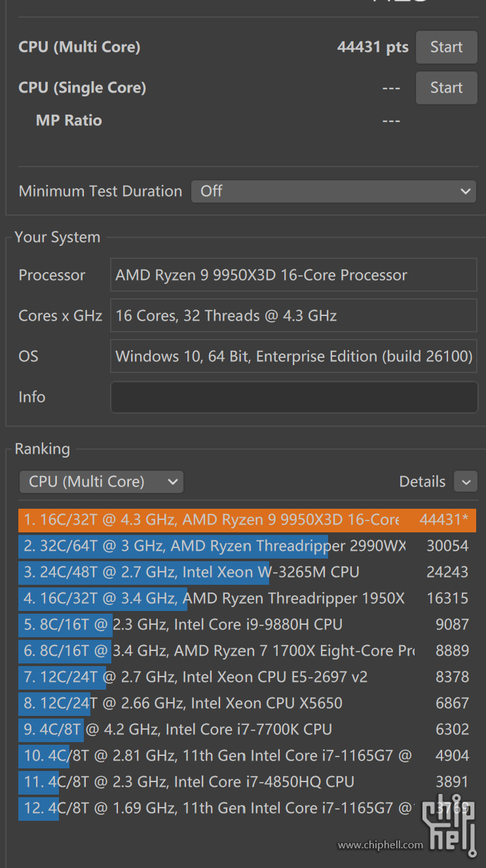
Task: Open the Minimum Test Duration dropdown
Action: (333, 191)
